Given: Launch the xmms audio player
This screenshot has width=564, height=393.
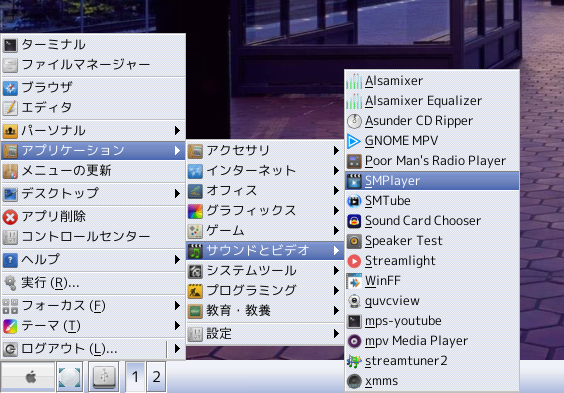Looking at the screenshot, I should coord(432,381).
